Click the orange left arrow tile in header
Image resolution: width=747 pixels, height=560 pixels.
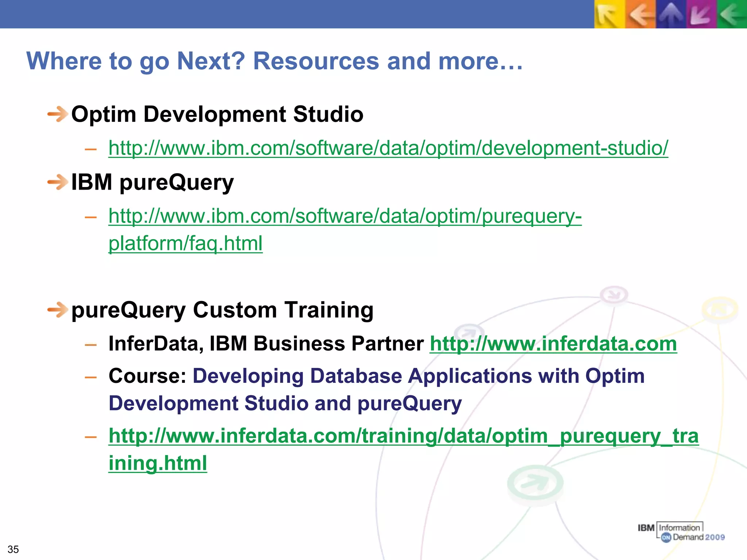(641, 15)
